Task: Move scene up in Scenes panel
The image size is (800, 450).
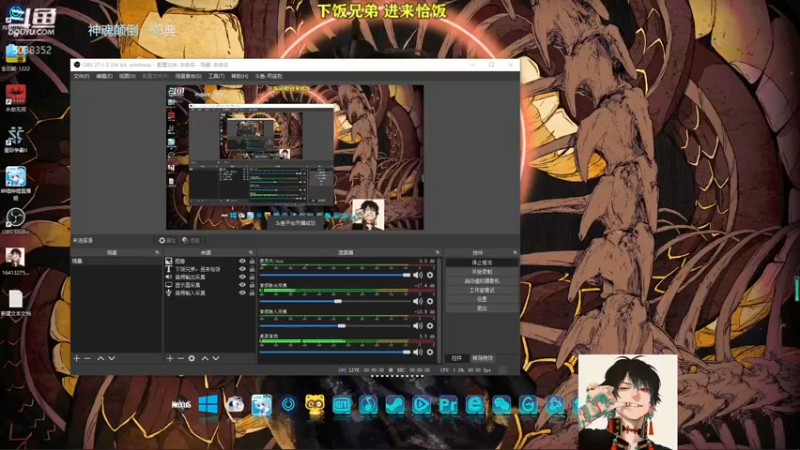Action: [101, 358]
